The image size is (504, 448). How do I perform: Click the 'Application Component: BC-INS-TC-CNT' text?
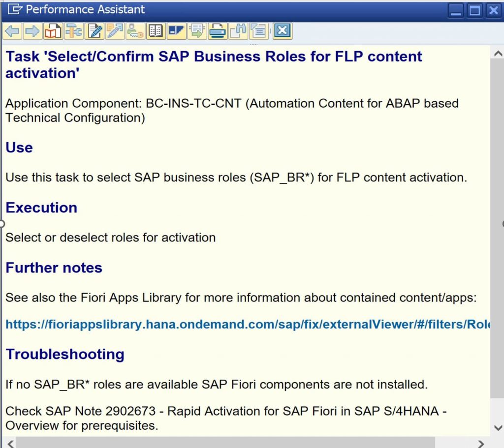[x=232, y=111]
